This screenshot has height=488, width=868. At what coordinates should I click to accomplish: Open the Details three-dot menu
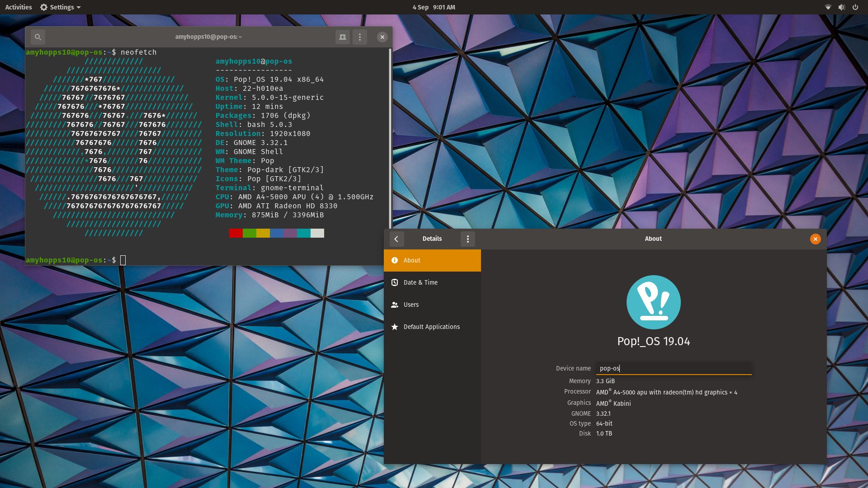(x=468, y=239)
